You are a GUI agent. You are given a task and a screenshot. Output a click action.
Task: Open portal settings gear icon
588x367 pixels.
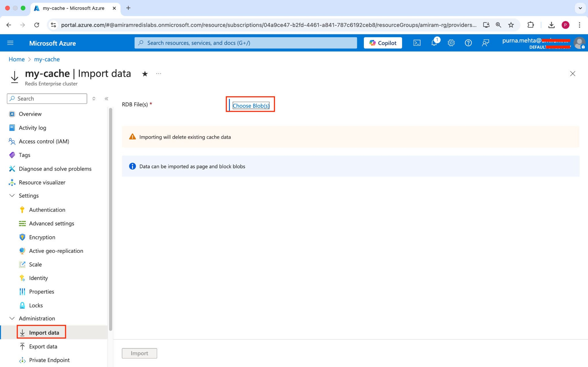click(x=451, y=43)
